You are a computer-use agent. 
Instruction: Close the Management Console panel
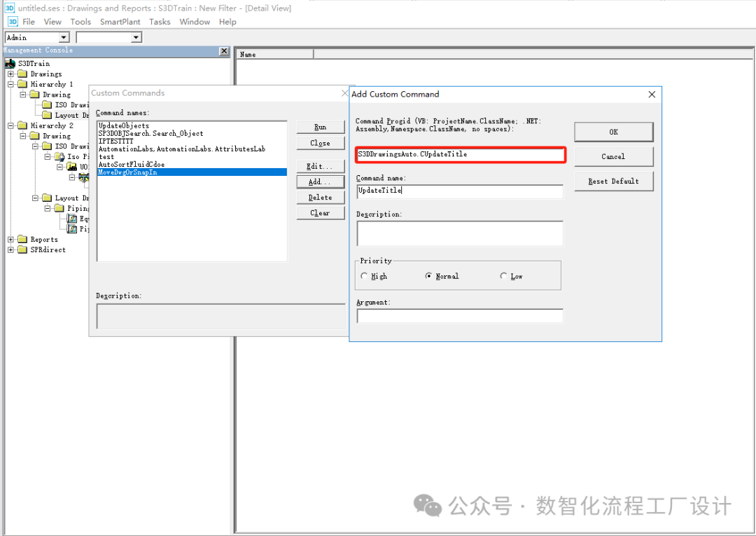click(224, 50)
